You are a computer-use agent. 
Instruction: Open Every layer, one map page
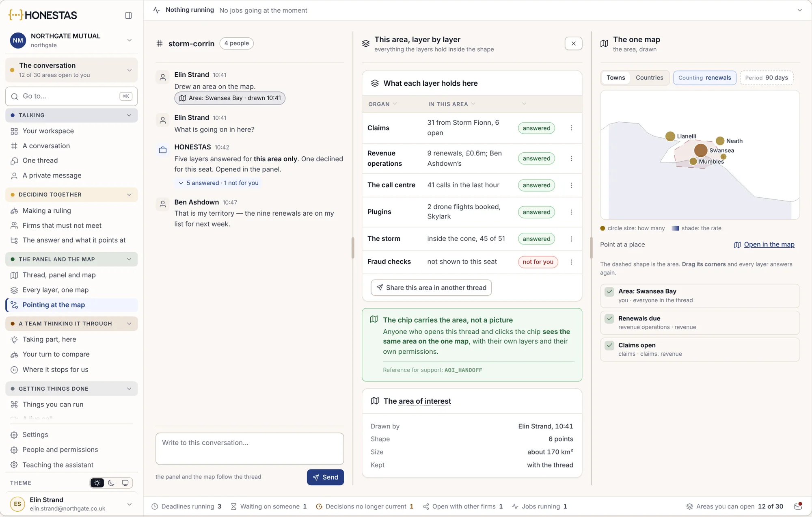(x=71, y=290)
